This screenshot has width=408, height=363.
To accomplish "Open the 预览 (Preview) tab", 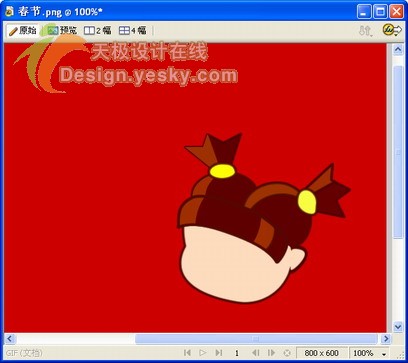I will coord(62,31).
